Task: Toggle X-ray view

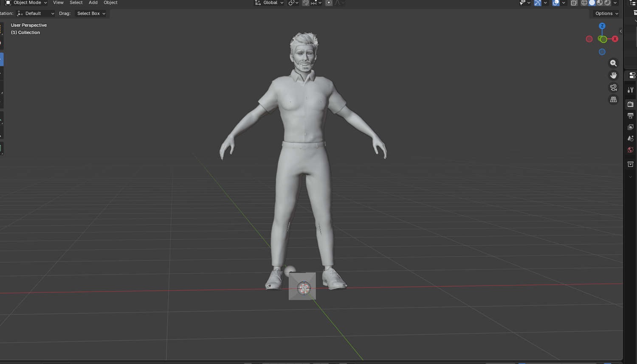Action: pyautogui.click(x=574, y=3)
